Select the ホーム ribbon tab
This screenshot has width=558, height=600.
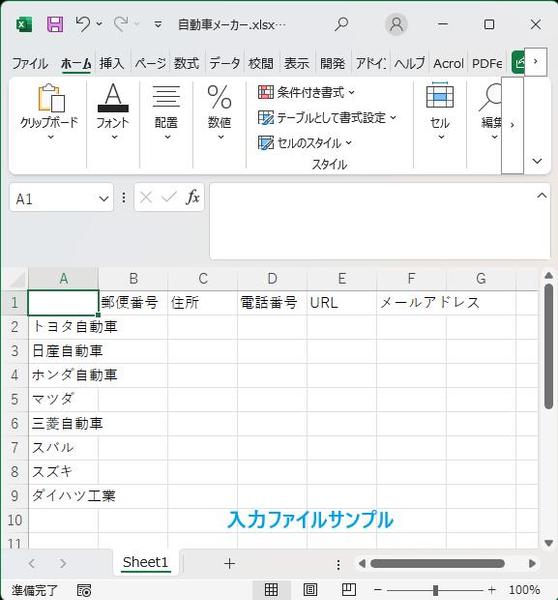(76, 64)
